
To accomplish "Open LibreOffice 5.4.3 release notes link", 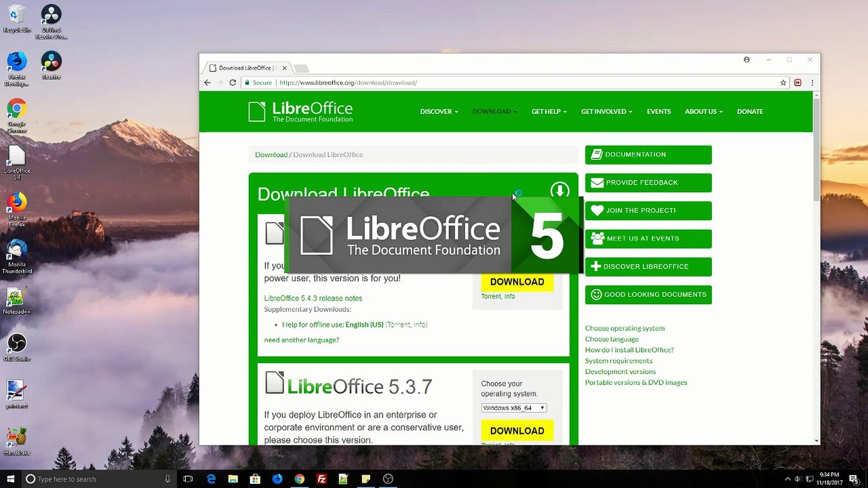I will tap(313, 298).
